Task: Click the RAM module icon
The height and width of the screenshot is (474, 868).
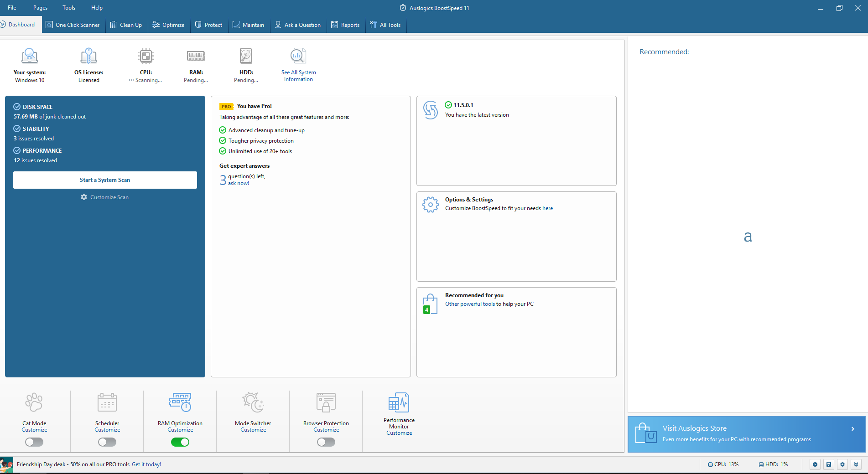Action: [196, 56]
